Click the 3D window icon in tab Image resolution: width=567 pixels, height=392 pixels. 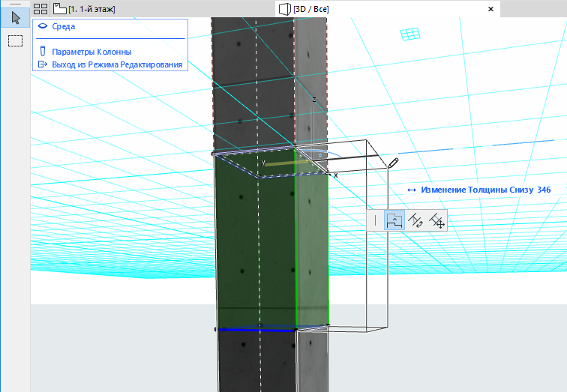(x=284, y=9)
